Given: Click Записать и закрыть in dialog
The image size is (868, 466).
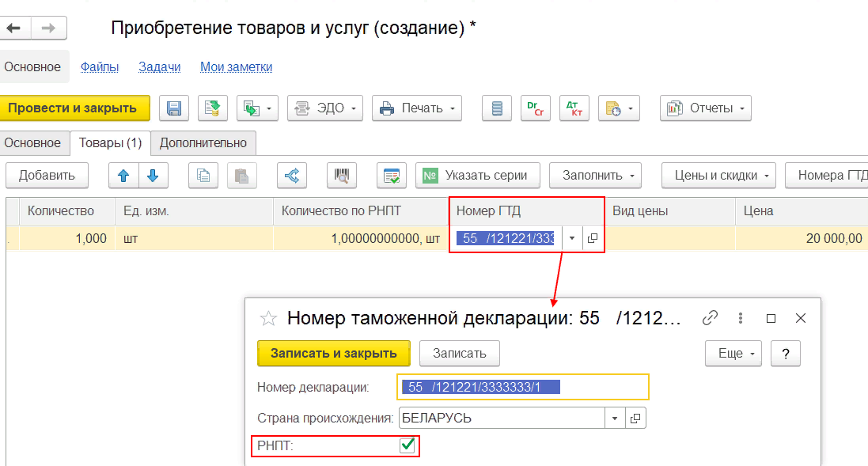Looking at the screenshot, I should (x=333, y=353).
